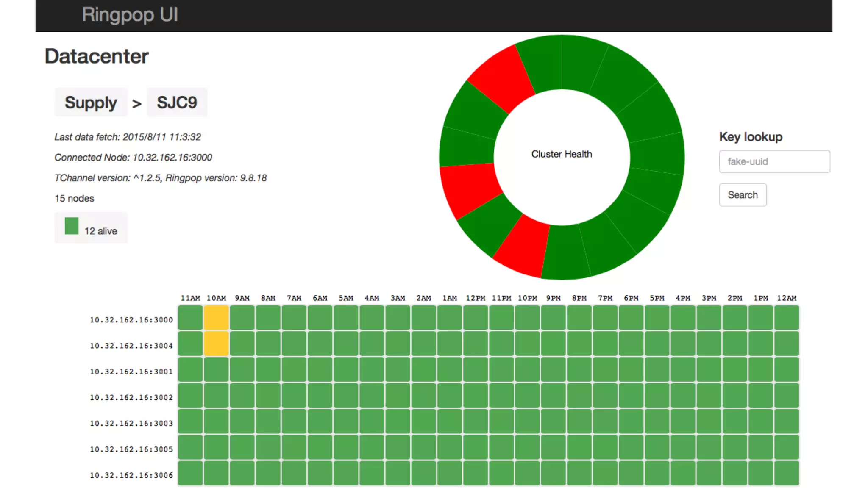Select the 10.32.162.16:3006 row label
The width and height of the screenshot is (868, 488).
131,475
